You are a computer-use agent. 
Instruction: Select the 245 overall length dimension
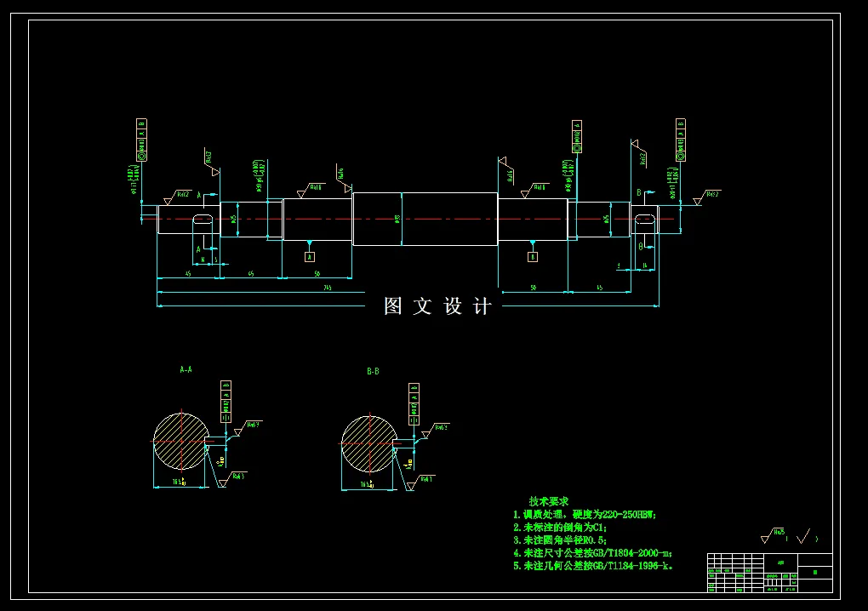[x=328, y=288]
